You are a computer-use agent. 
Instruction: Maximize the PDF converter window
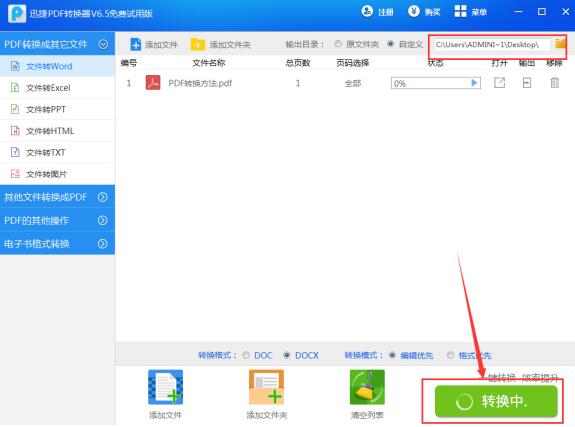(542, 12)
